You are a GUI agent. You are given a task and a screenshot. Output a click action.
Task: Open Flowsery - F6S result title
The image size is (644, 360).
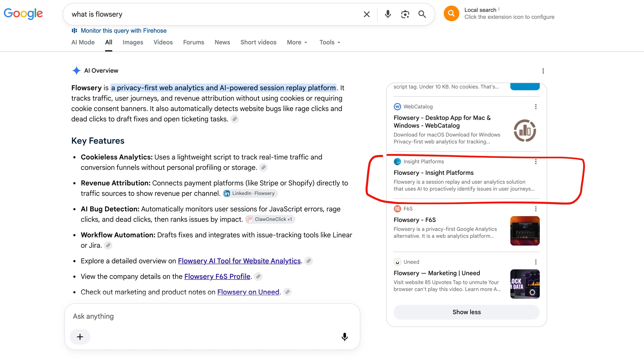pos(415,220)
